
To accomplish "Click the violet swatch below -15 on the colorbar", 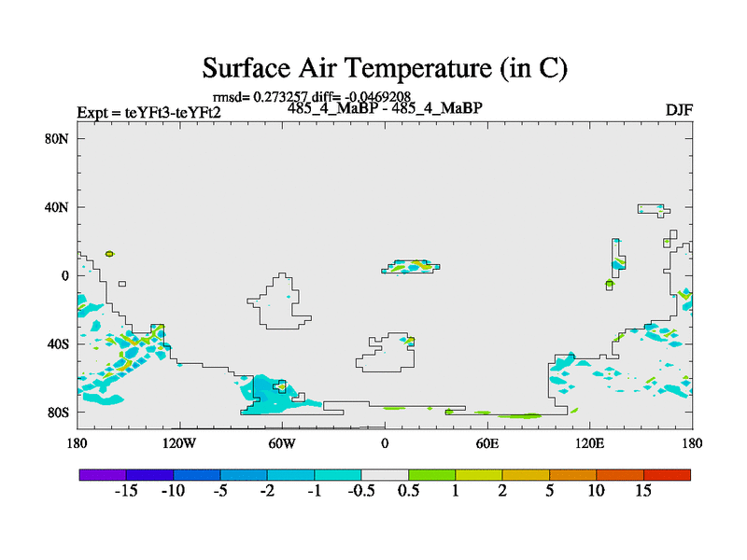I will click(103, 475).
